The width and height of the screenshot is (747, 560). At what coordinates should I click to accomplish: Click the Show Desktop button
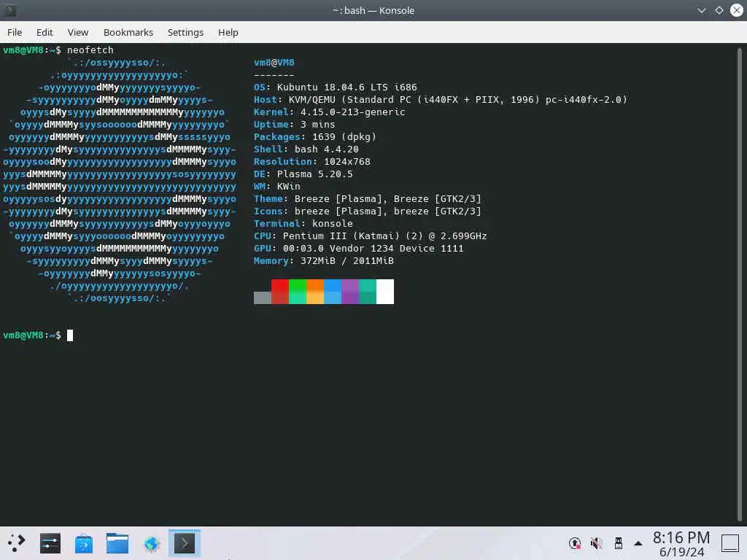pos(729,542)
